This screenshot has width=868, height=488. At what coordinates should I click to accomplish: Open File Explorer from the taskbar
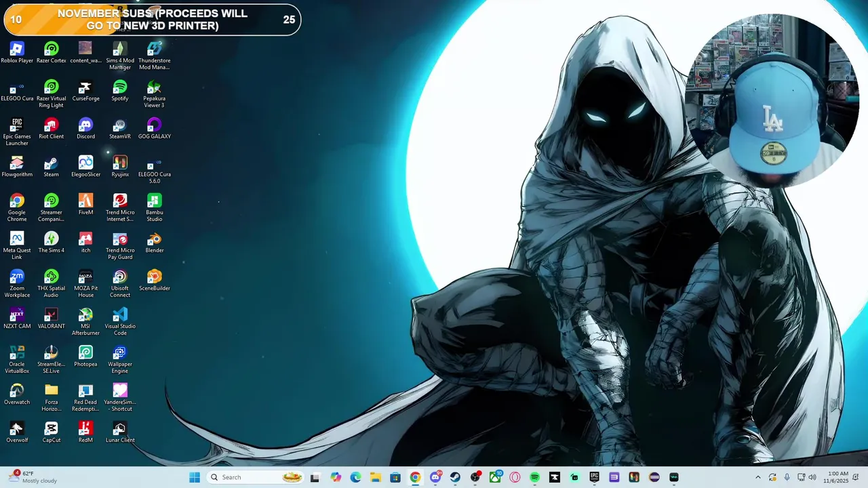coord(375,477)
